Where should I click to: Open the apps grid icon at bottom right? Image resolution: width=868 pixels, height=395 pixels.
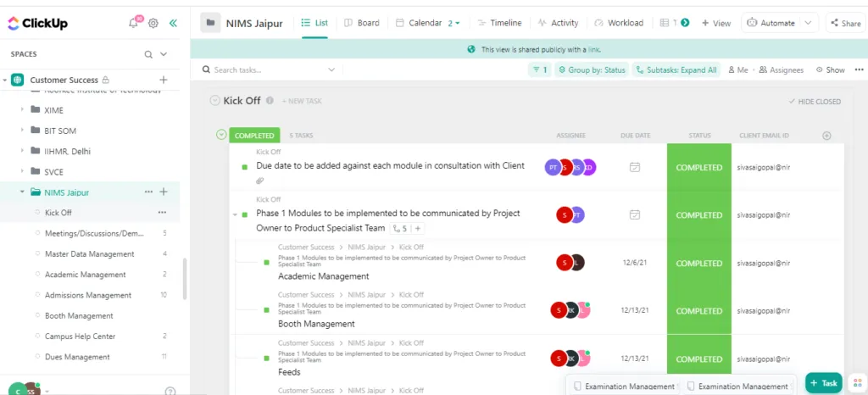(x=857, y=383)
